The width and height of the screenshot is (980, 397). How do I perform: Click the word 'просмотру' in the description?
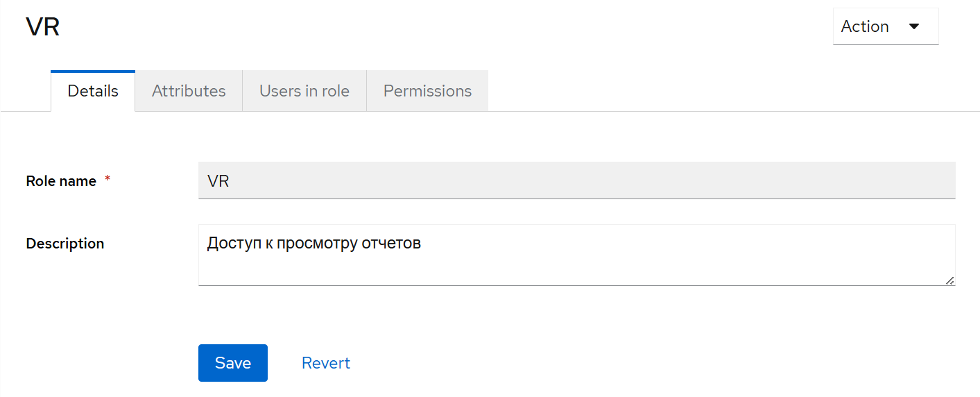tap(316, 244)
